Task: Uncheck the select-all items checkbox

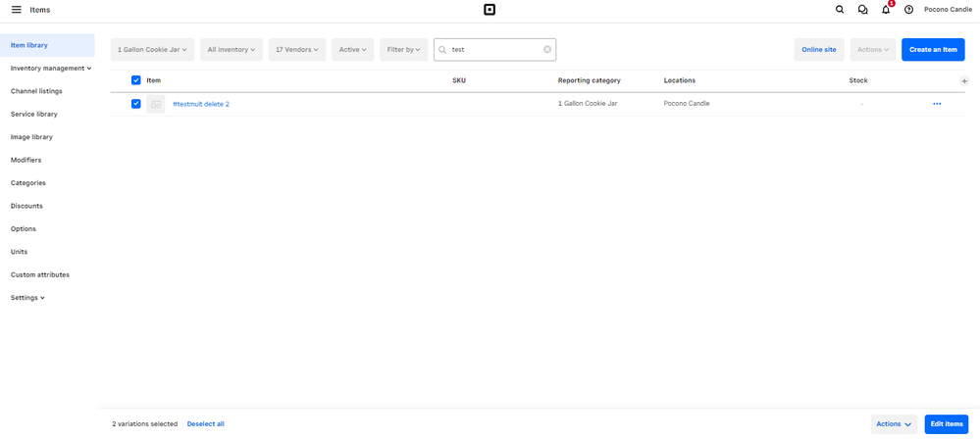Action: click(x=136, y=80)
